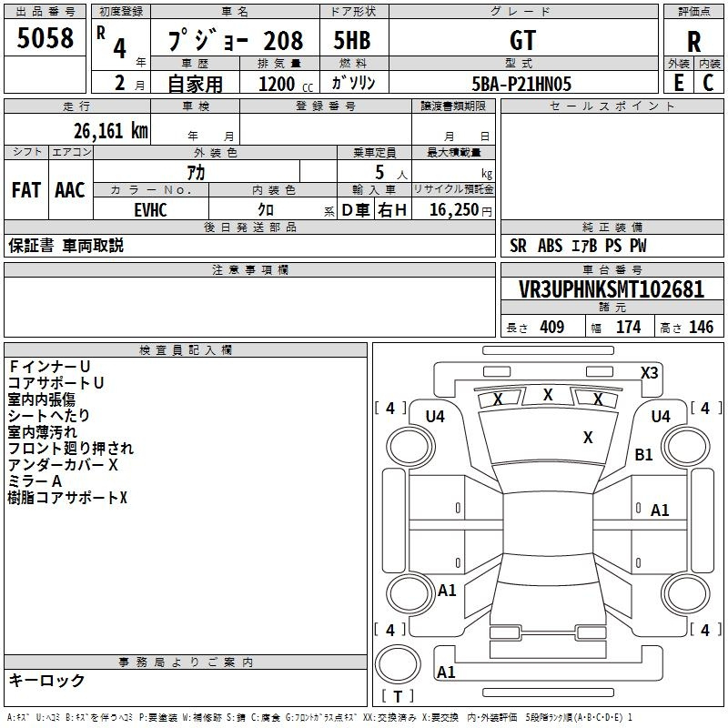Select the キーロック office notice text
Image resolution: width=728 pixels, height=728 pixels.
coord(46,681)
